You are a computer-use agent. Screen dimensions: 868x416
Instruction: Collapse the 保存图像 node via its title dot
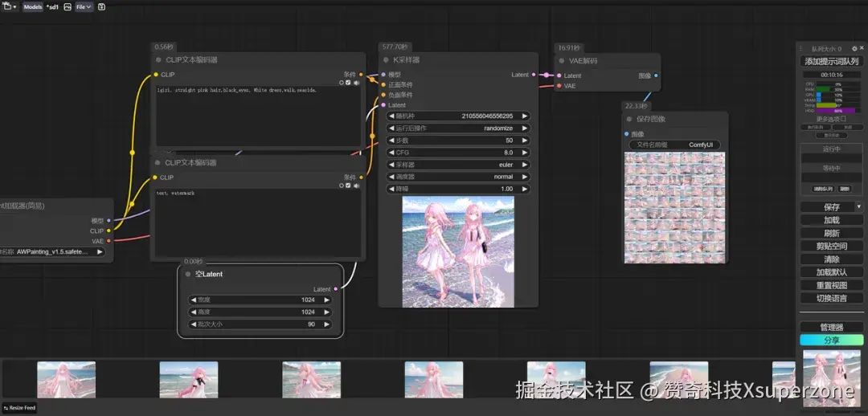click(x=628, y=119)
